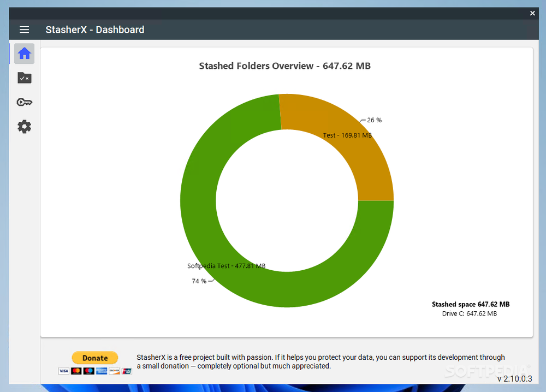Click the StasherX - Dashboard title bar text
The height and width of the screenshot is (392, 546).
coord(94,30)
